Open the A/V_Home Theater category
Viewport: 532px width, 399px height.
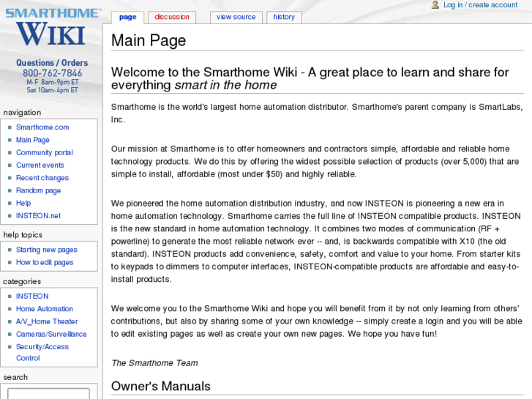point(47,321)
